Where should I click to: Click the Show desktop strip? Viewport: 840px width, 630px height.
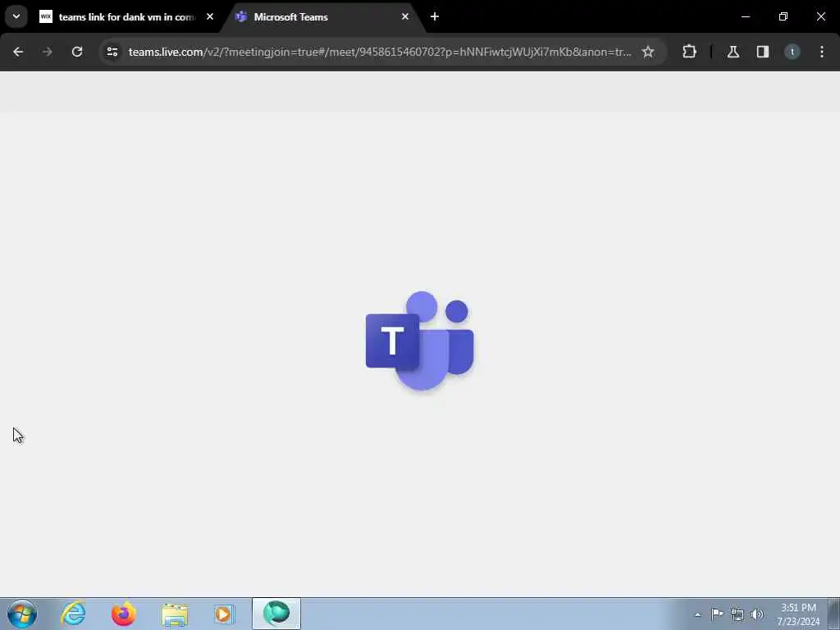coord(834,614)
